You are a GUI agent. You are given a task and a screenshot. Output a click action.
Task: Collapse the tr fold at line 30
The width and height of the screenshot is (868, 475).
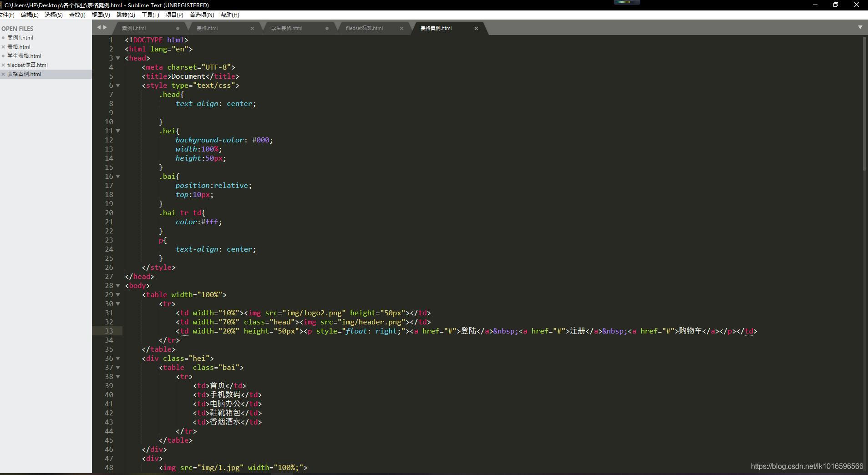[x=118, y=304]
